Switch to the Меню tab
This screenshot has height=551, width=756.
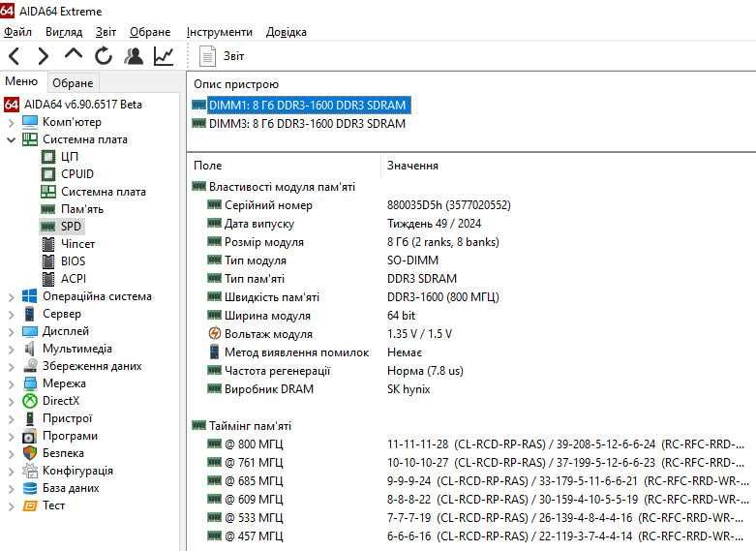tap(21, 81)
